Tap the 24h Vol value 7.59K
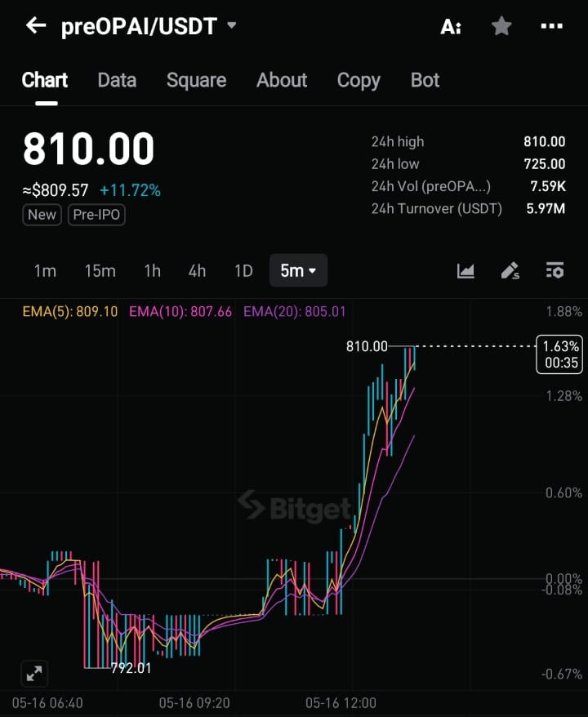The image size is (588, 717). 548,186
